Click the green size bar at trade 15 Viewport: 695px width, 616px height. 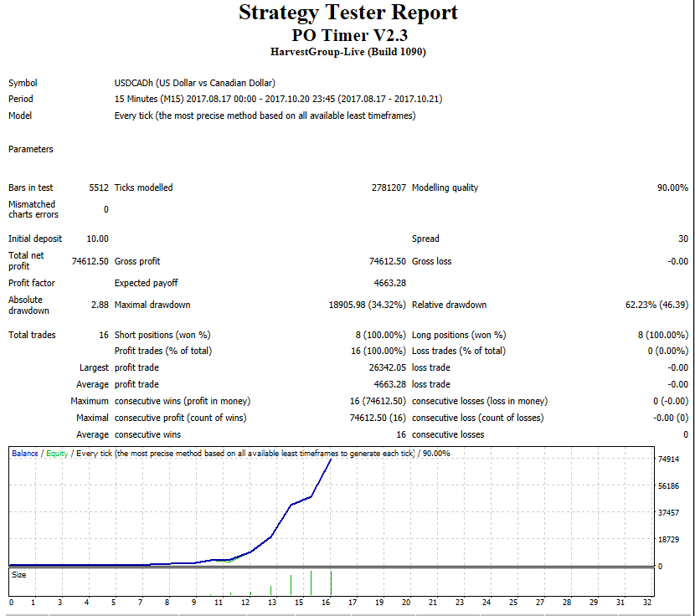(x=311, y=583)
